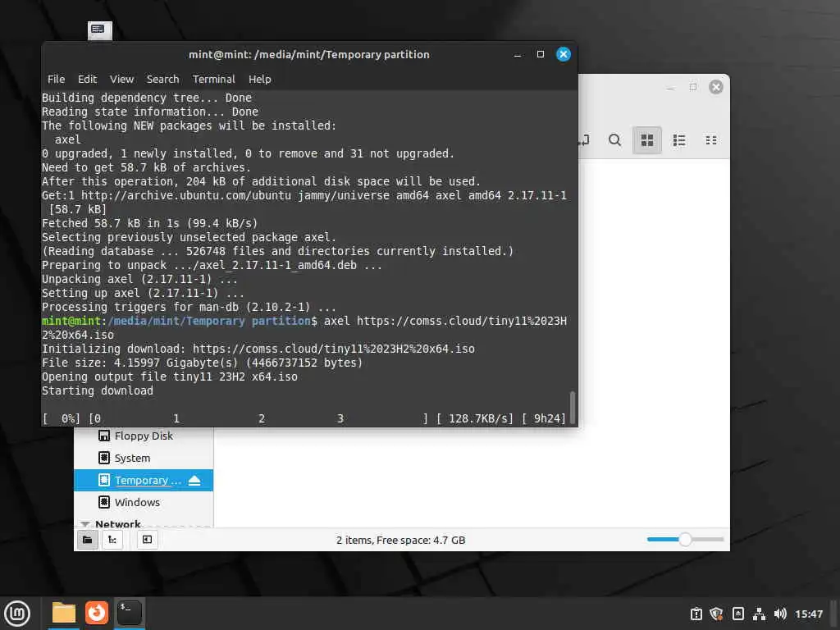Open the Help menu in terminal

260,80
